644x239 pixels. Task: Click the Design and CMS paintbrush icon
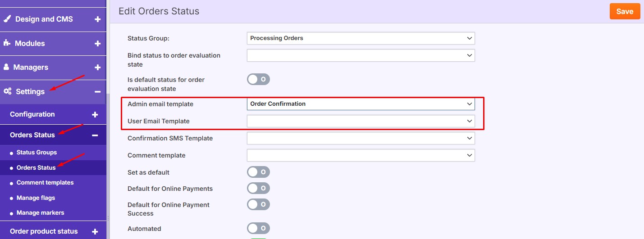[x=7, y=19]
